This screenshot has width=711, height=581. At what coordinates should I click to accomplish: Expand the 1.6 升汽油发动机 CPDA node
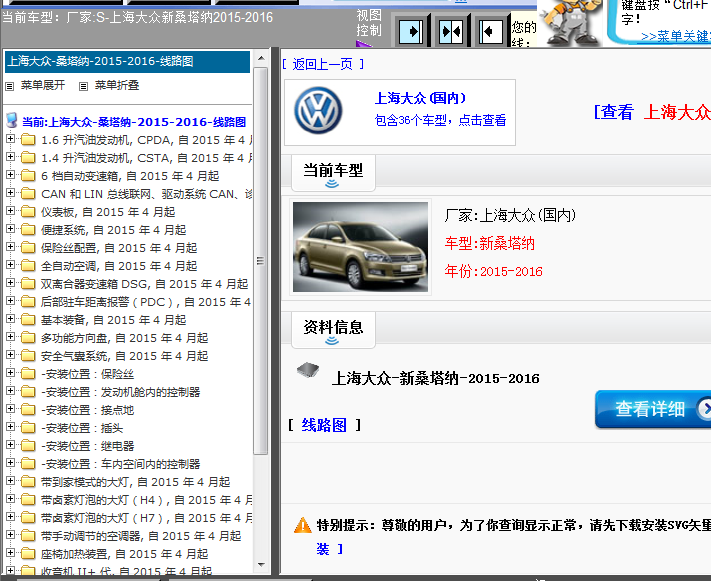click(x=10, y=139)
